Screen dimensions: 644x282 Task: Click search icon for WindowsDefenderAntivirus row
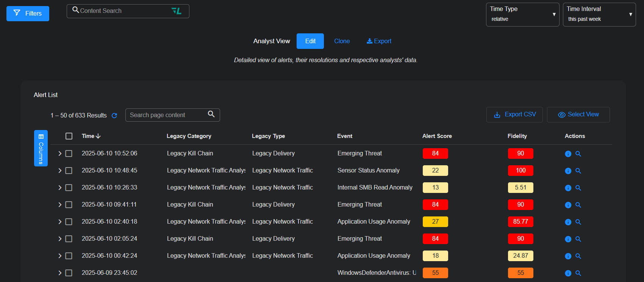click(x=578, y=273)
